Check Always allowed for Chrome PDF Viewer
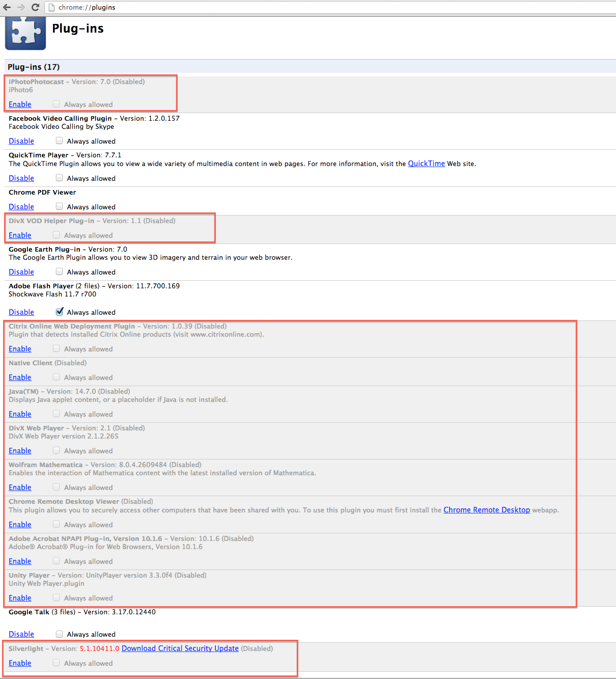Screen dimensions: 616x679 [60, 206]
